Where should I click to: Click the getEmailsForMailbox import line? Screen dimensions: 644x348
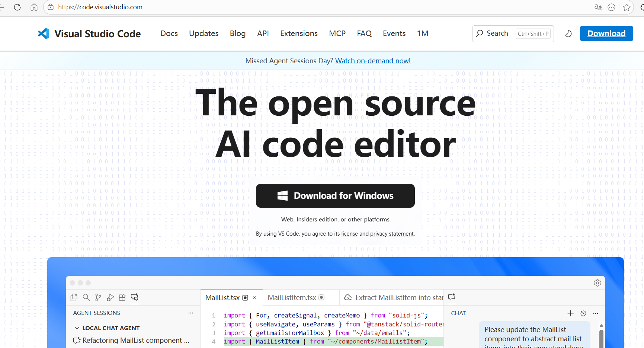coord(317,333)
